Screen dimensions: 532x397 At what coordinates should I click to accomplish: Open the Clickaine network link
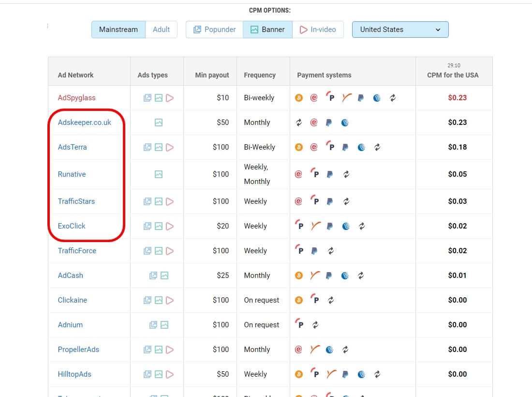(72, 300)
